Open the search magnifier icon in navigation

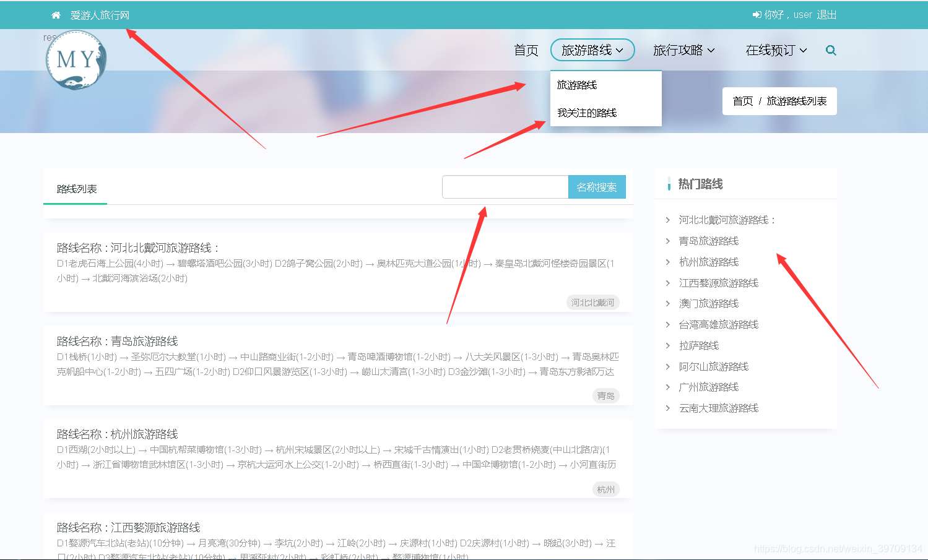[831, 50]
